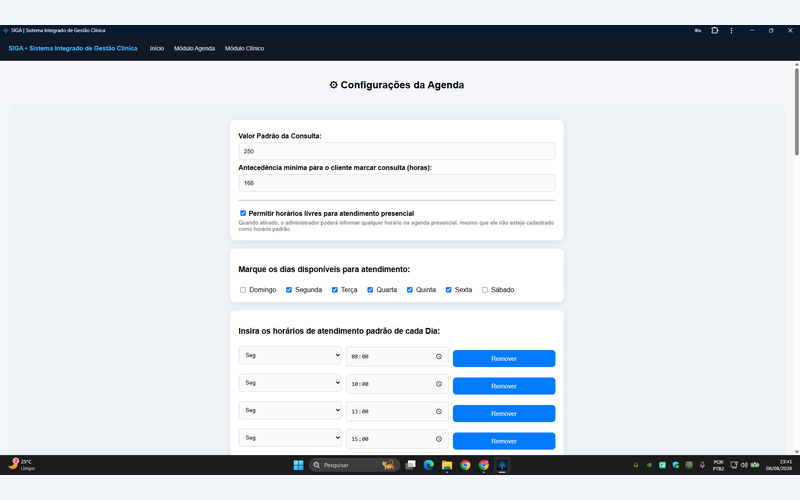Screen dimensions: 800x500
Task: Open the Seg day dropdown for the 13:00 row
Action: (290, 411)
